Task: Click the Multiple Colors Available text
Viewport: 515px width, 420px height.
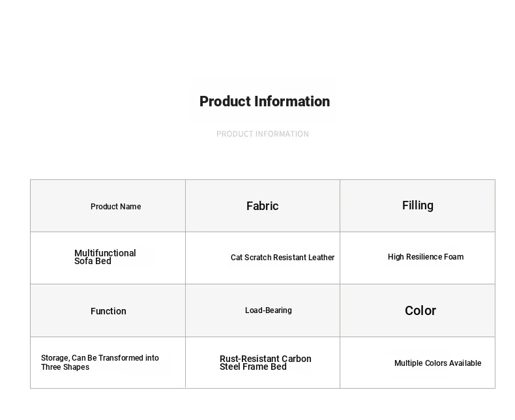Action: click(438, 363)
